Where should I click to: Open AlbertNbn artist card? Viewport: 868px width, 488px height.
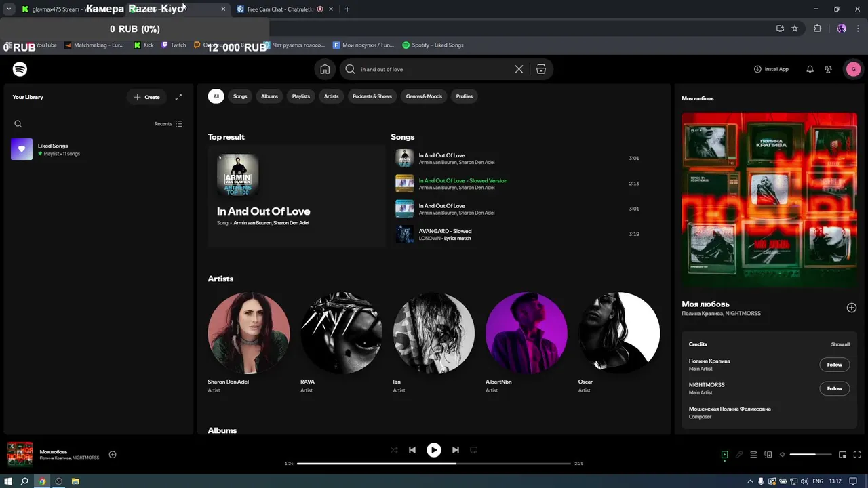(x=526, y=342)
